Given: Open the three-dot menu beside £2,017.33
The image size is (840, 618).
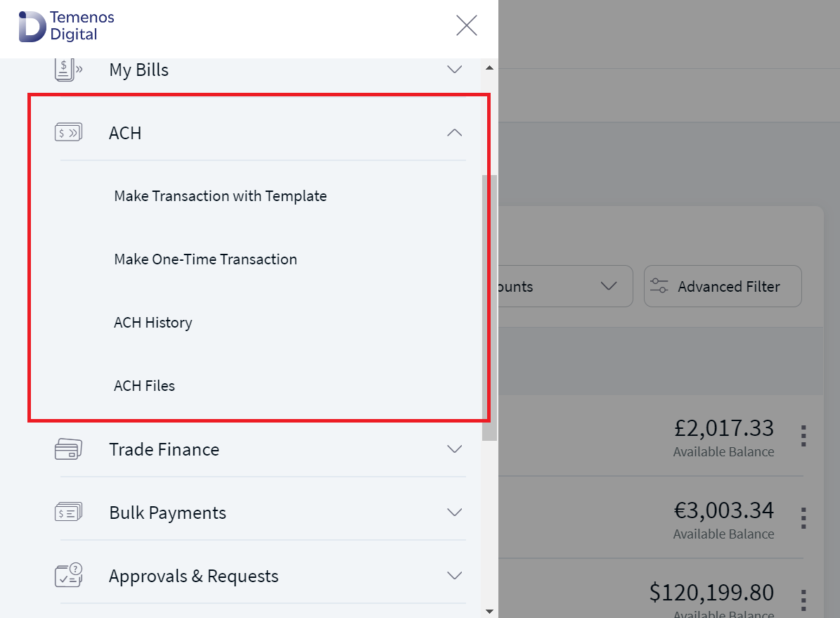Looking at the screenshot, I should point(803,436).
